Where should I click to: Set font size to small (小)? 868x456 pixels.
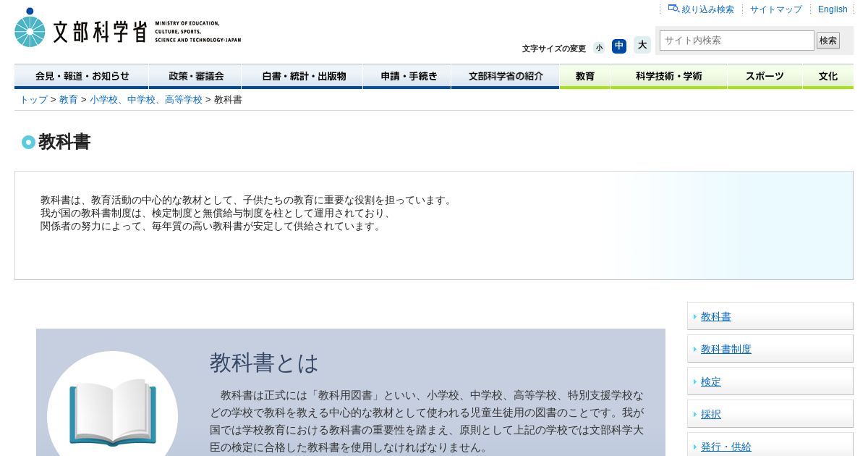[599, 48]
